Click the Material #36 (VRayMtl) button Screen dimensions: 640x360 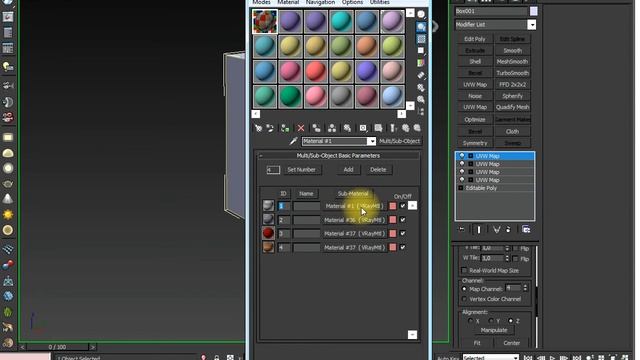[x=354, y=220]
